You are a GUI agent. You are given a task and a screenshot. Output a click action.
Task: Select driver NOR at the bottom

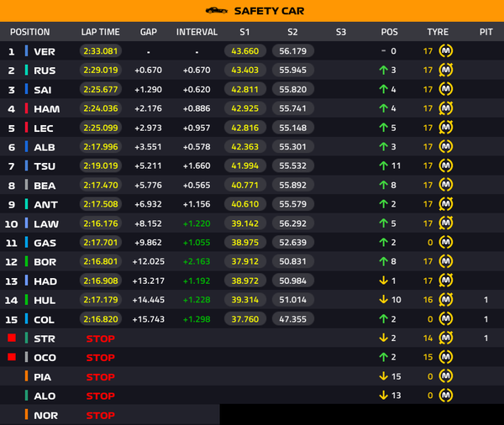[x=45, y=416]
